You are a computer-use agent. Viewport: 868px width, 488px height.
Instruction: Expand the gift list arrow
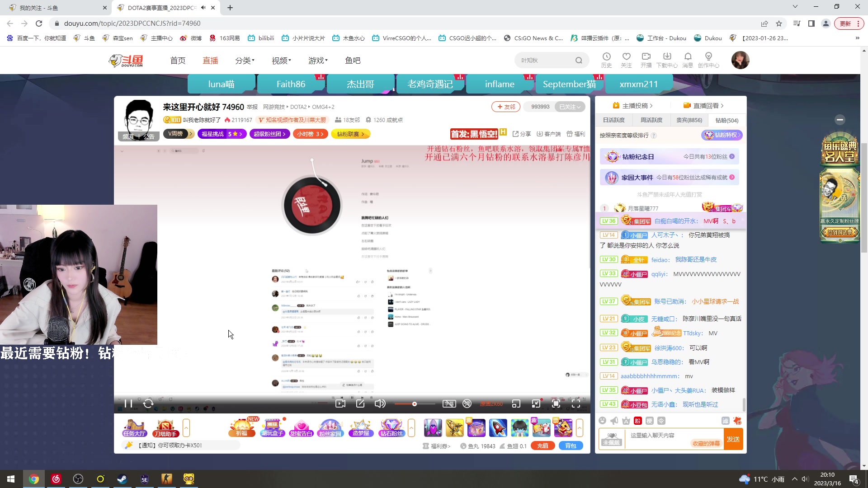579,428
